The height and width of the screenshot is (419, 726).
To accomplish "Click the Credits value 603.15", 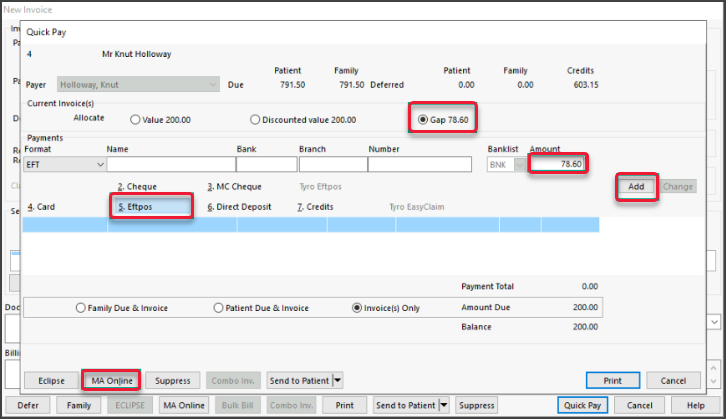I will [x=586, y=85].
